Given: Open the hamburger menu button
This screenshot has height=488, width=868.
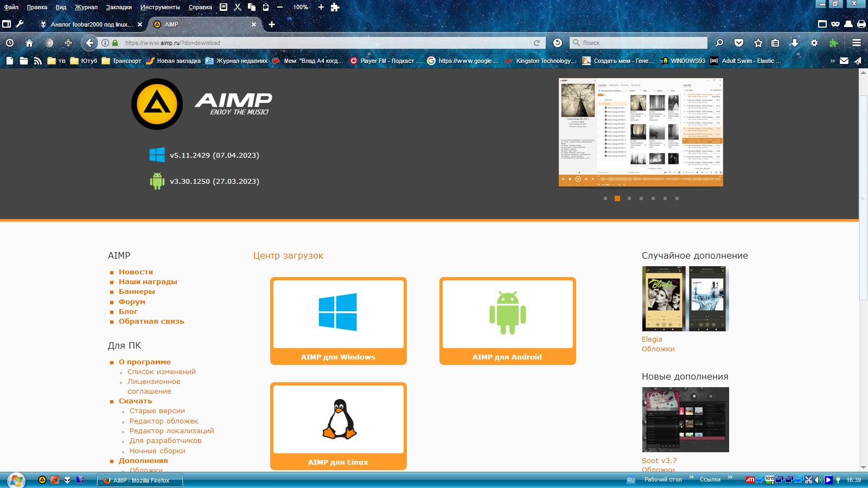Looking at the screenshot, I should tap(857, 43).
